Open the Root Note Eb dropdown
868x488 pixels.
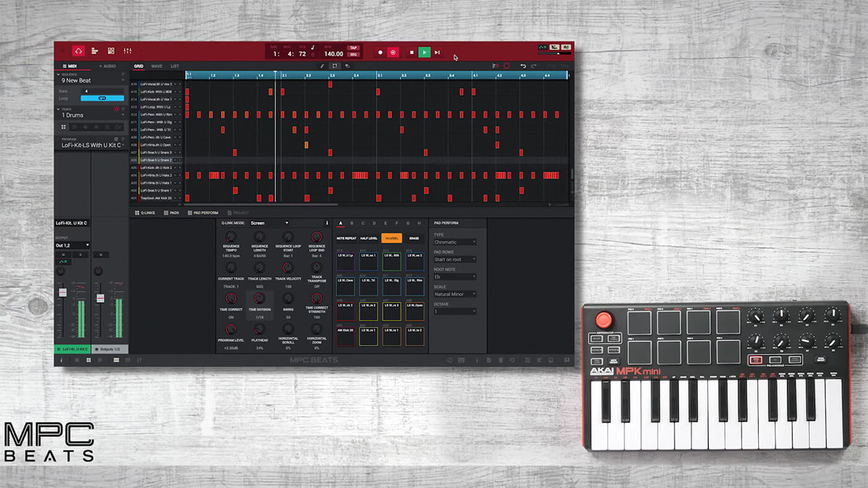click(x=454, y=277)
